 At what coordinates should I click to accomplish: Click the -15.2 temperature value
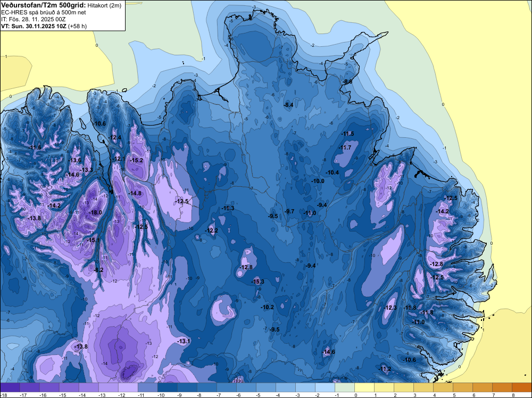point(137,161)
